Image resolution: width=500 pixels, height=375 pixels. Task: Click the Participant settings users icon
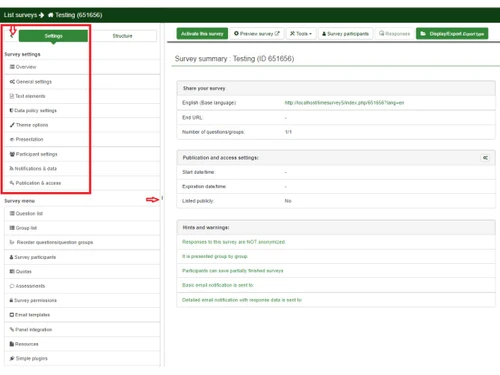pos(12,154)
